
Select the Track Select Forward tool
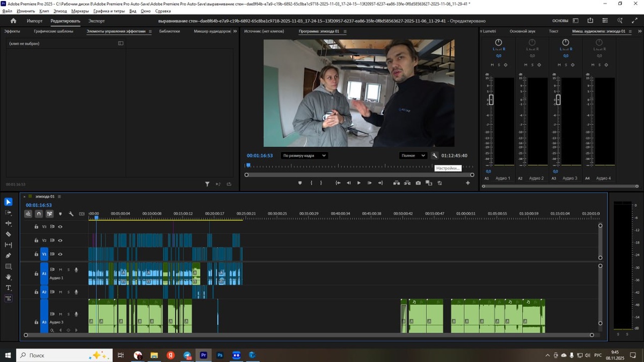point(8,213)
